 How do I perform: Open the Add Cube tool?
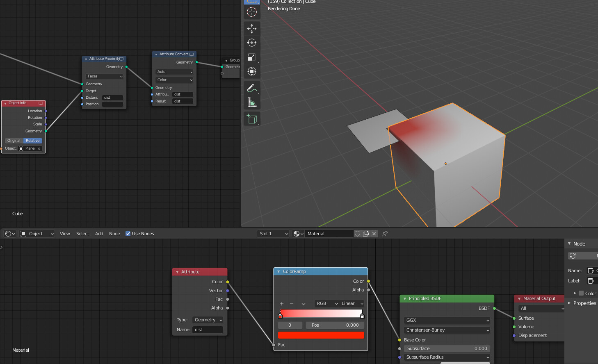(x=251, y=119)
